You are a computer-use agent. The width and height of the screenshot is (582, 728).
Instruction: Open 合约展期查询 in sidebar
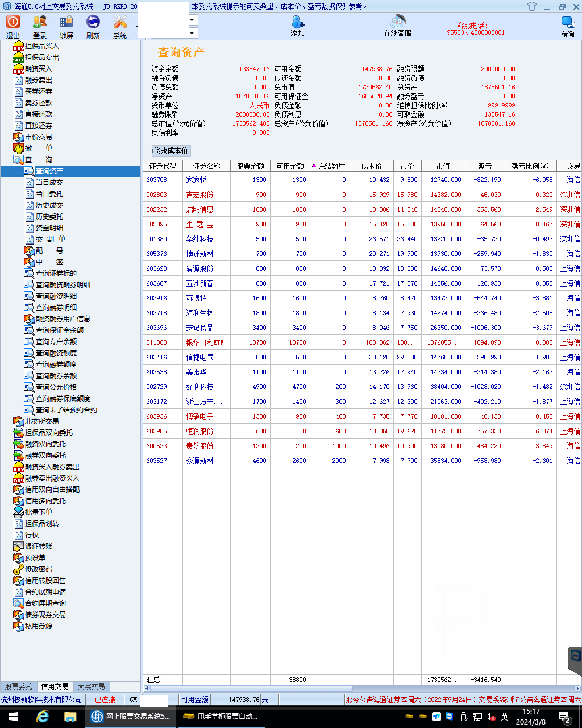pos(45,603)
